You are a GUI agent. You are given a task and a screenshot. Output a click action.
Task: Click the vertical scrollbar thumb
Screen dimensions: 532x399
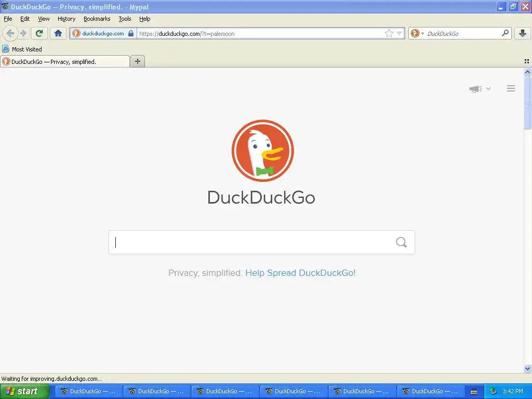[x=527, y=102]
